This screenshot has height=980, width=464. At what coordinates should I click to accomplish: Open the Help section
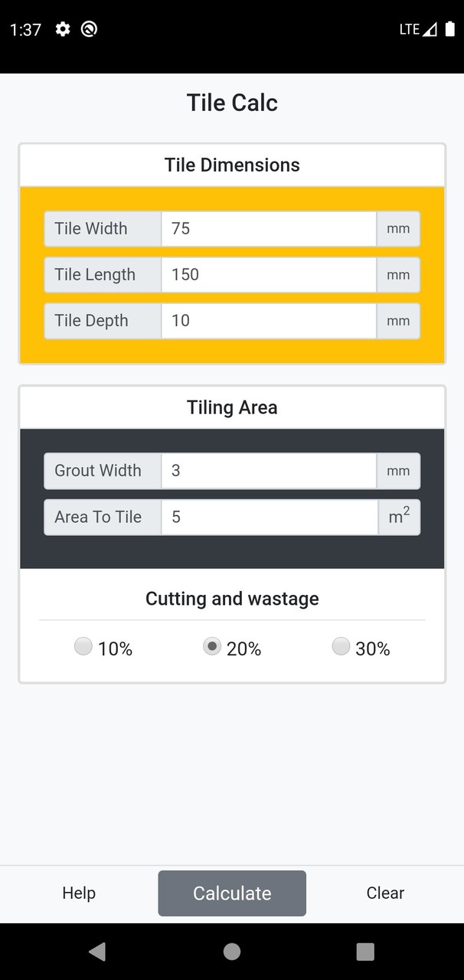point(79,893)
